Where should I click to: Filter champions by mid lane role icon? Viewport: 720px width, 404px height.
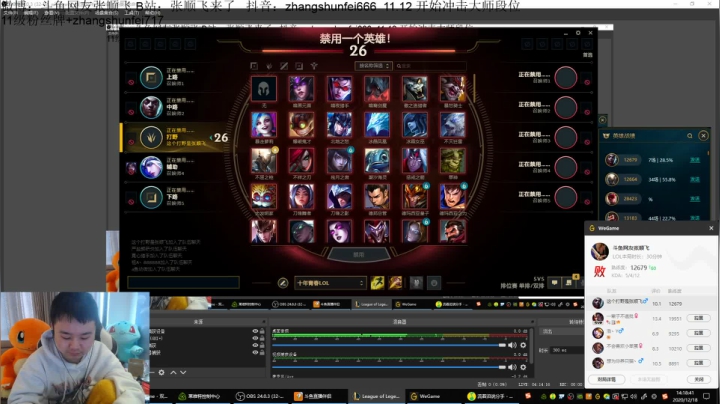coord(284,66)
